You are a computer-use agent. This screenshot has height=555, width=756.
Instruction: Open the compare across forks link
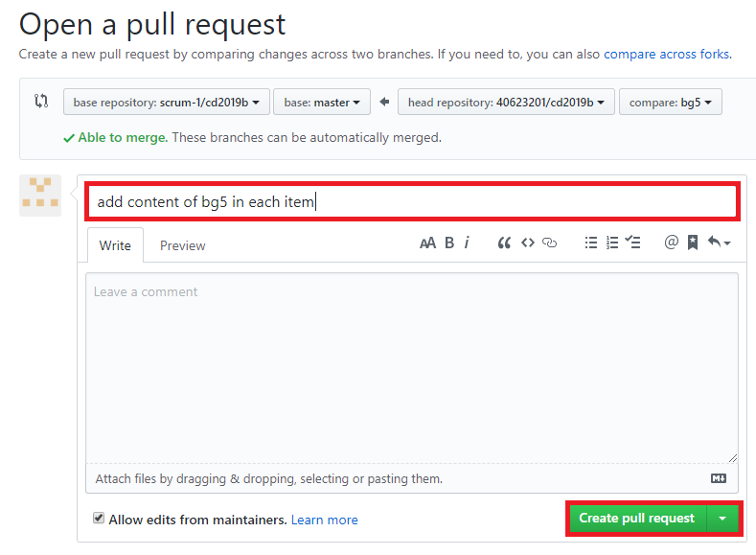click(x=667, y=54)
